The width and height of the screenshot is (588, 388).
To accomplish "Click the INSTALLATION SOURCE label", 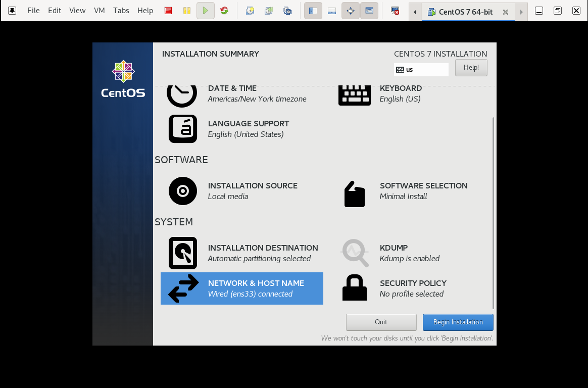I will pyautogui.click(x=253, y=185).
